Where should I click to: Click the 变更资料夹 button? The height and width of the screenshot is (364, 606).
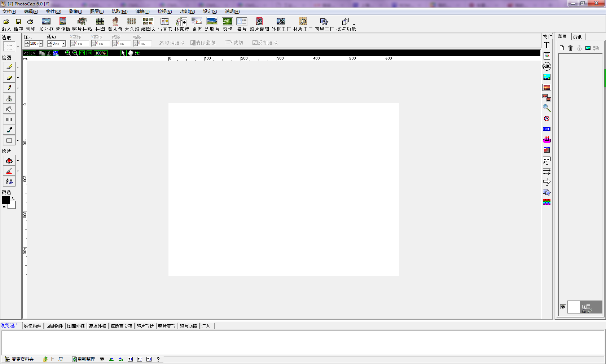[x=19, y=359]
